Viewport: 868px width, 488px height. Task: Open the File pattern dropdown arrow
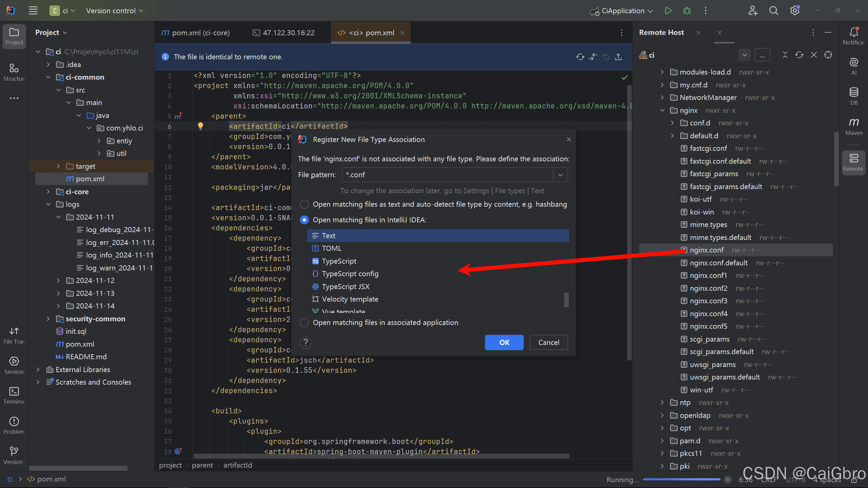pyautogui.click(x=560, y=175)
